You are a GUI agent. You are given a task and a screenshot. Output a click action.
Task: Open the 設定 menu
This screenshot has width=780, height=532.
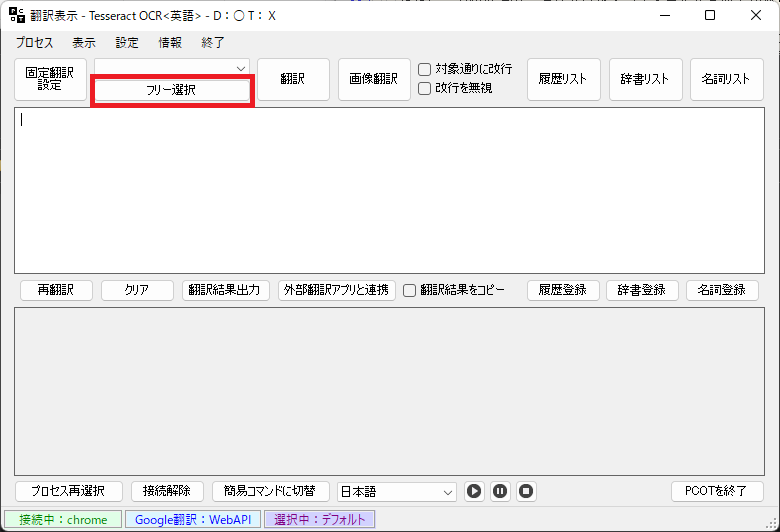[x=127, y=43]
